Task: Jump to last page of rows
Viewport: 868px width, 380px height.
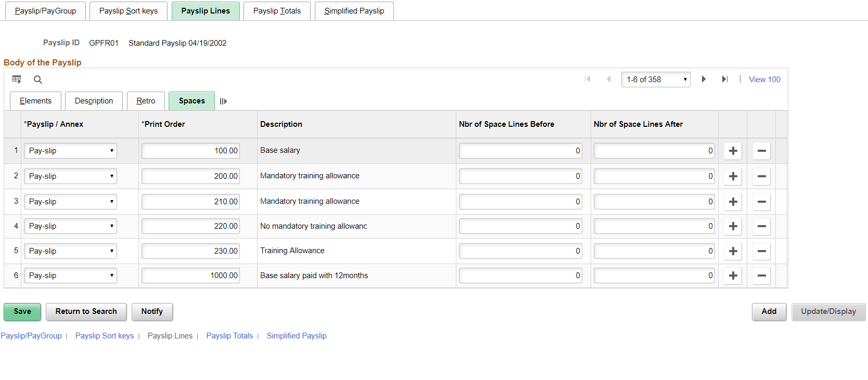Action: pyautogui.click(x=724, y=79)
